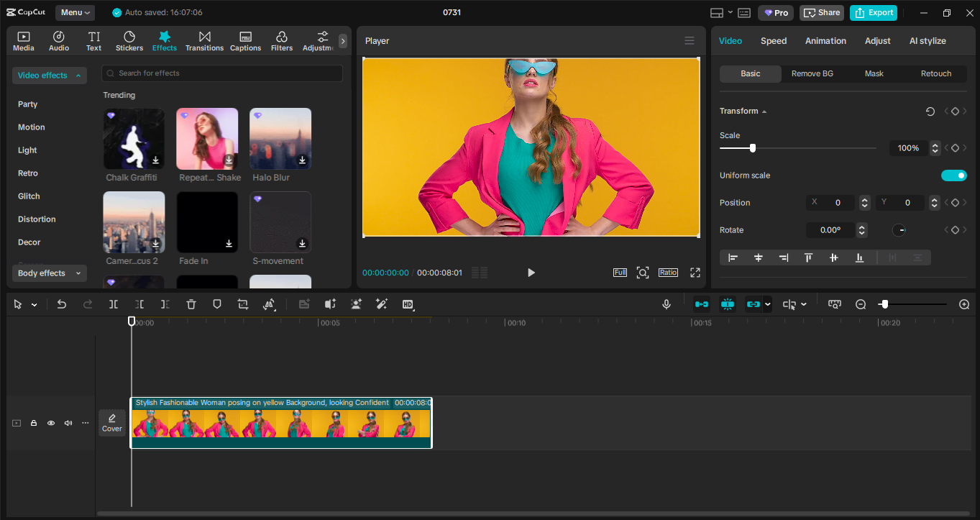Open the keyframe diamond next to Scale
The image size is (980, 520).
tap(955, 147)
